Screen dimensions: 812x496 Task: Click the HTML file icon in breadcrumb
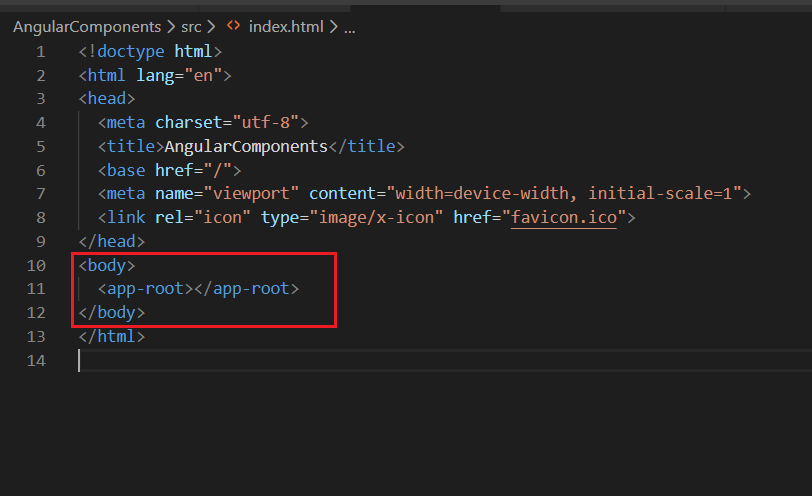[x=234, y=25]
